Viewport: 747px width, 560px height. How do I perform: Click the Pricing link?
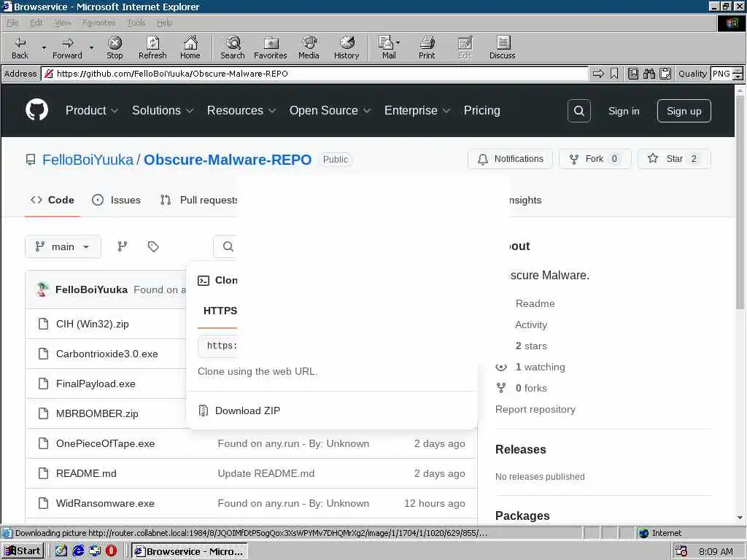click(x=481, y=111)
